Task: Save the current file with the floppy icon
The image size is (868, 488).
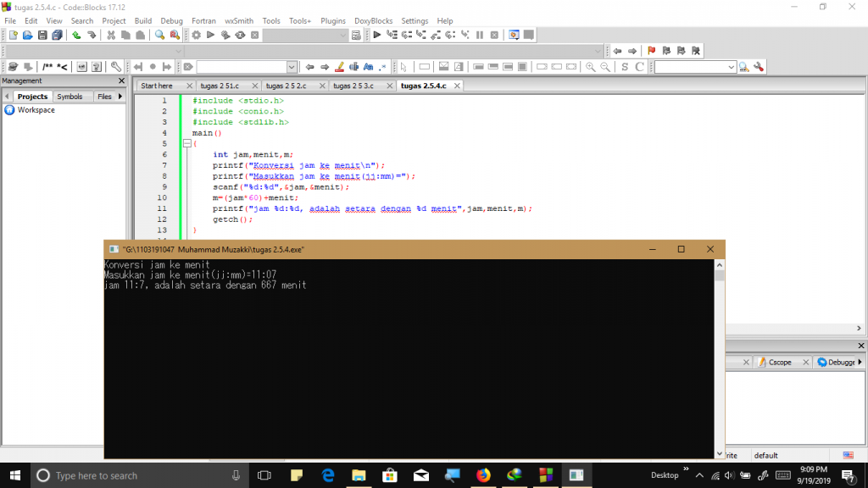Action: [42, 35]
